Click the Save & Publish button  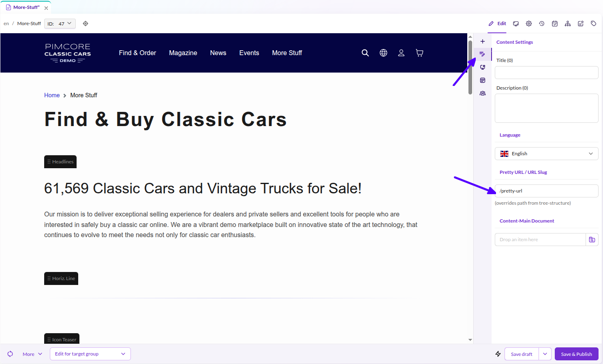coord(576,354)
